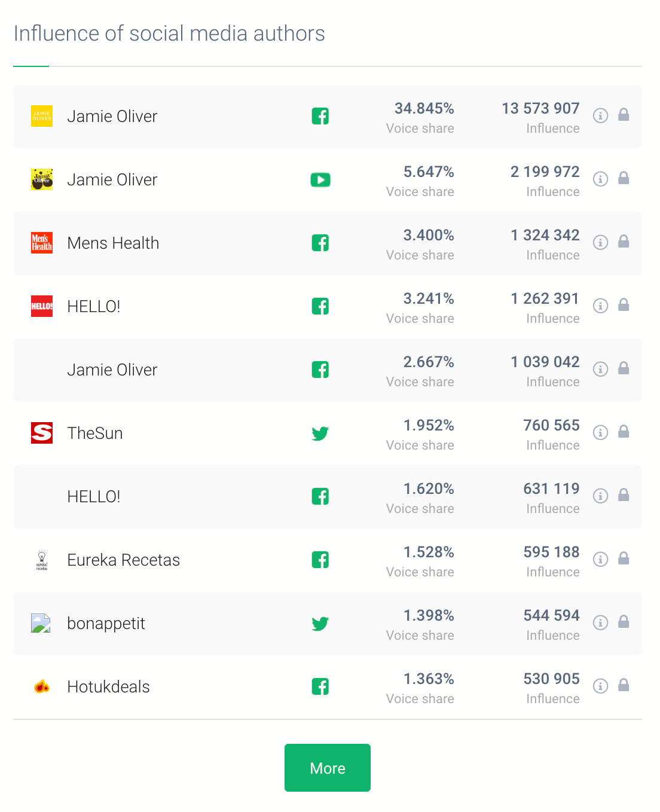The image size is (660, 812).
Task: Open the TheSun red S avatar
Action: point(42,433)
